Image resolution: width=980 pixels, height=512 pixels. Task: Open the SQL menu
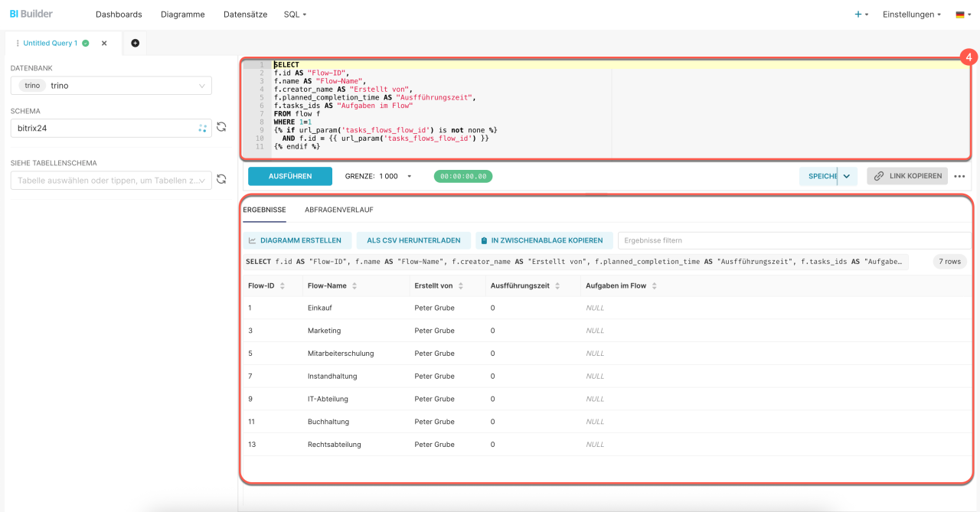pos(294,15)
